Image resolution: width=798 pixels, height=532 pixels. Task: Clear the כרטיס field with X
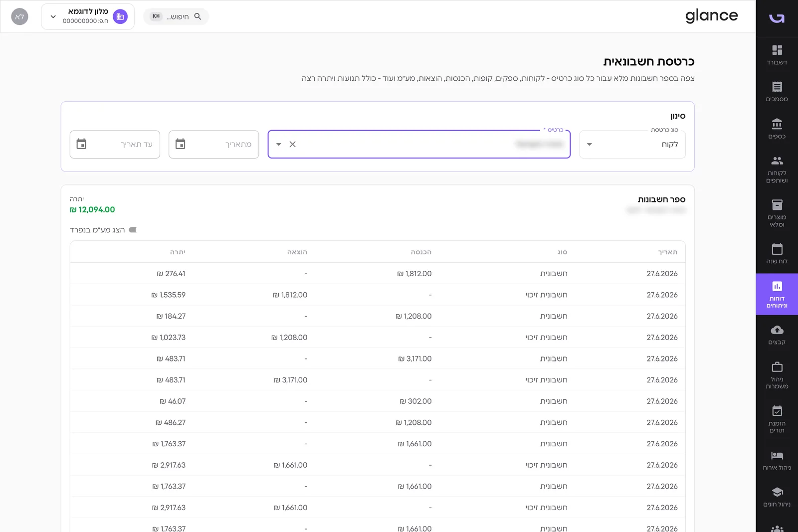coord(293,145)
